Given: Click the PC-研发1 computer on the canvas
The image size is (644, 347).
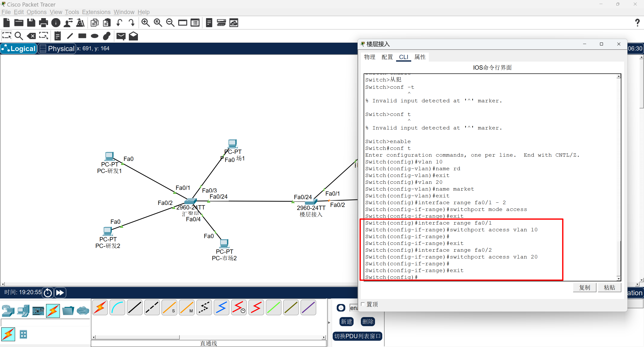Looking at the screenshot, I should click(x=109, y=156).
